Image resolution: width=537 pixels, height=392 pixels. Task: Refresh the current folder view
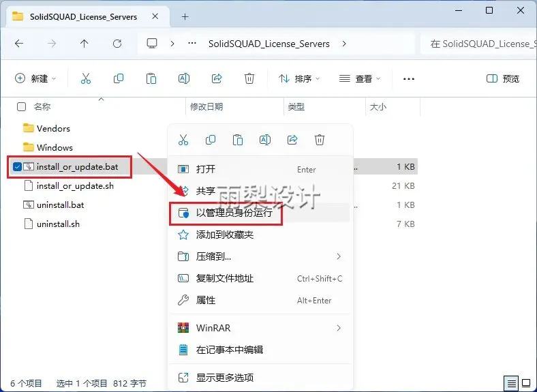[117, 44]
